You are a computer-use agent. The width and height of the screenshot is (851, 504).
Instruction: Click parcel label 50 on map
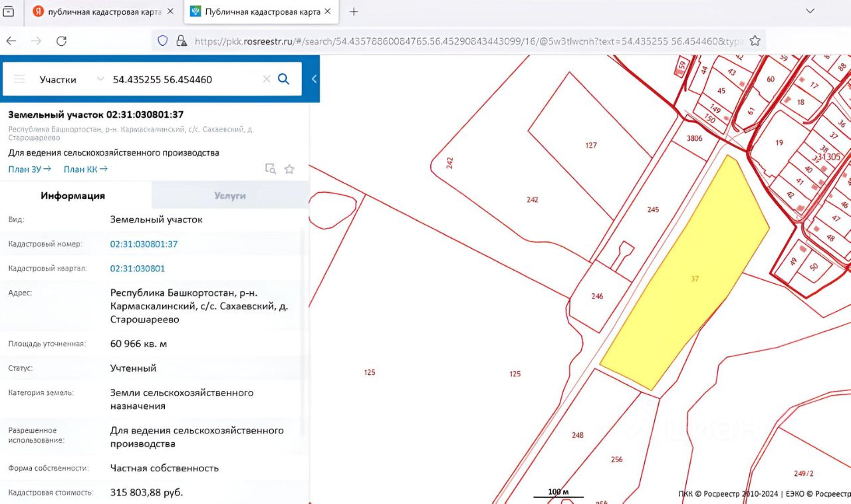click(814, 267)
